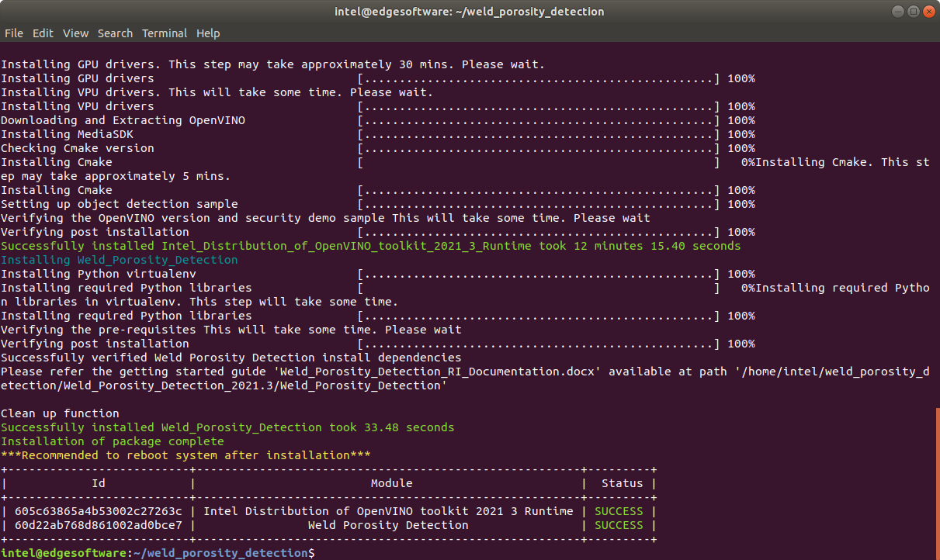The width and height of the screenshot is (940, 560).
Task: Click the Status column header in table
Action: [x=622, y=483]
